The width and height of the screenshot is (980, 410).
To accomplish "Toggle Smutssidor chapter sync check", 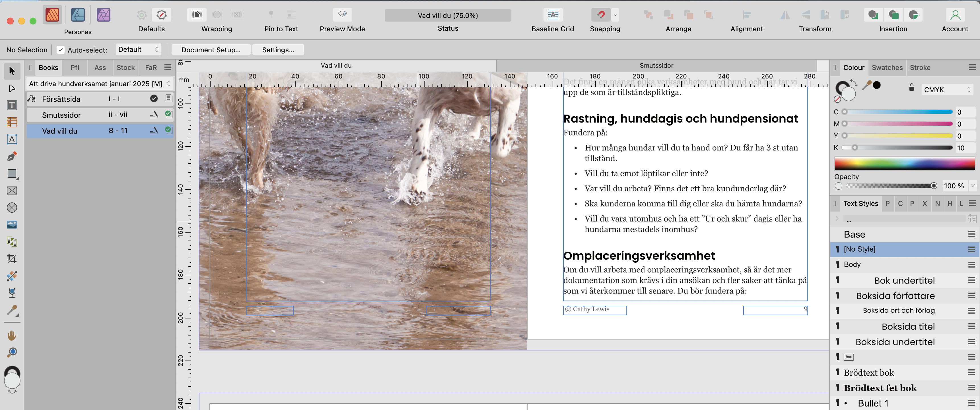I will [x=168, y=114].
